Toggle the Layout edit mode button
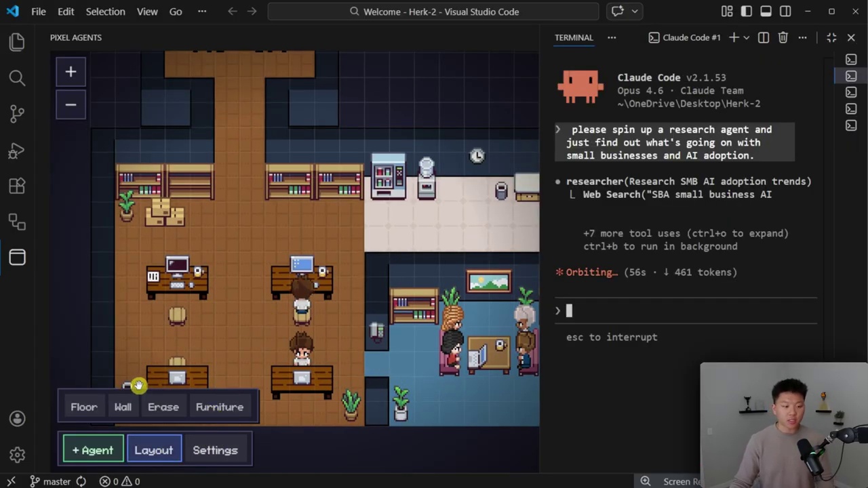The image size is (868, 488). tap(154, 450)
